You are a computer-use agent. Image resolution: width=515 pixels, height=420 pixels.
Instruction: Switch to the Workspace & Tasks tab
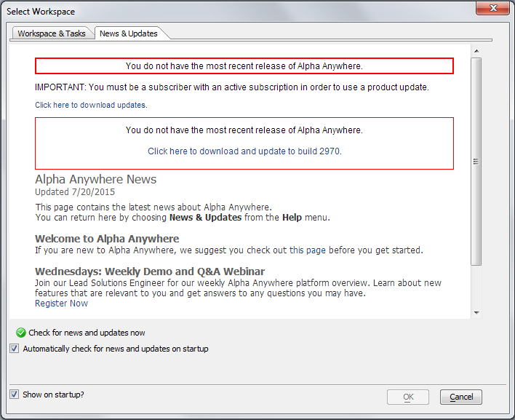51,33
